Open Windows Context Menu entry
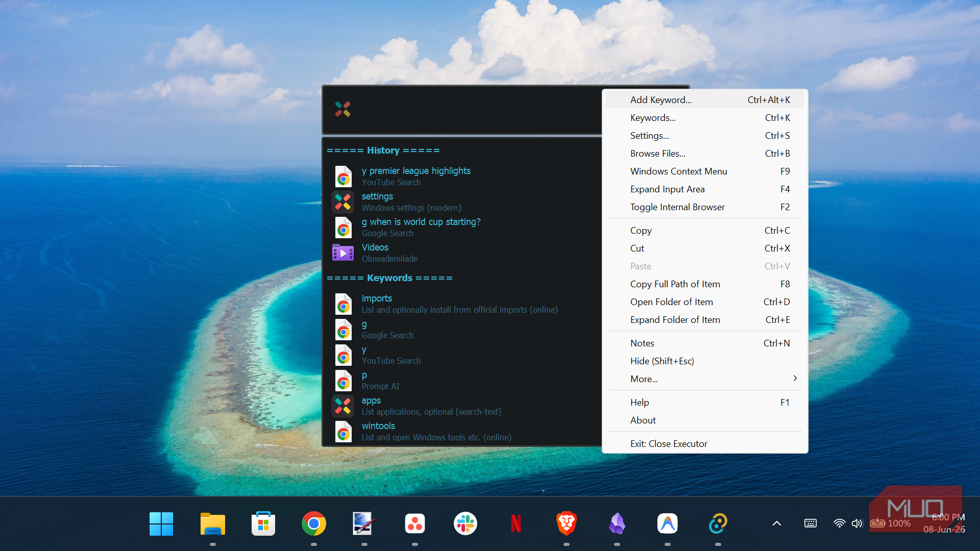 click(x=705, y=171)
